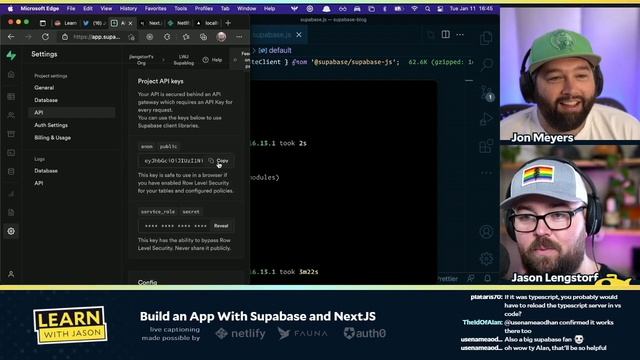Open macOS Spotlight search
The width and height of the screenshot is (640, 360).
[427, 9]
